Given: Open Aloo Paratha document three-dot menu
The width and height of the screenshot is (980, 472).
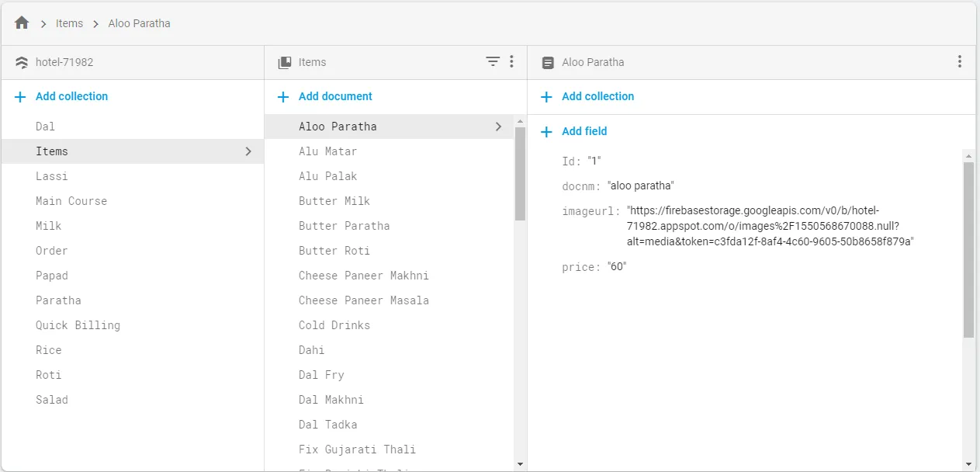Looking at the screenshot, I should tap(960, 62).
